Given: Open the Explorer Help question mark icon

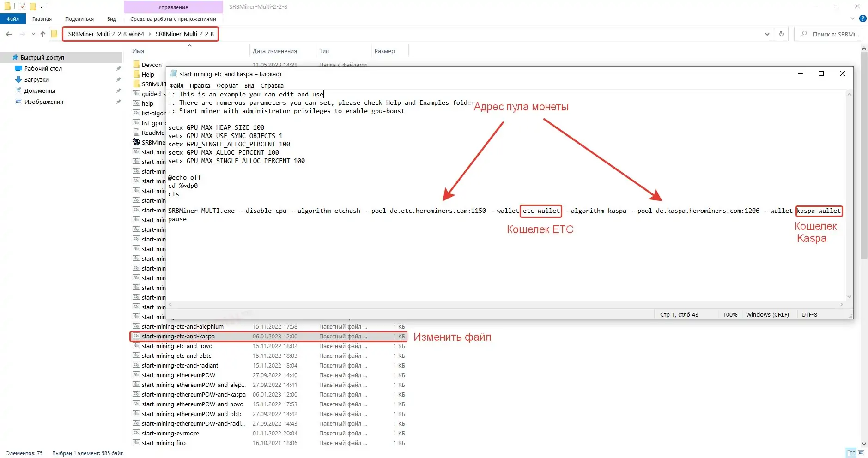Looking at the screenshot, I should coord(862,19).
